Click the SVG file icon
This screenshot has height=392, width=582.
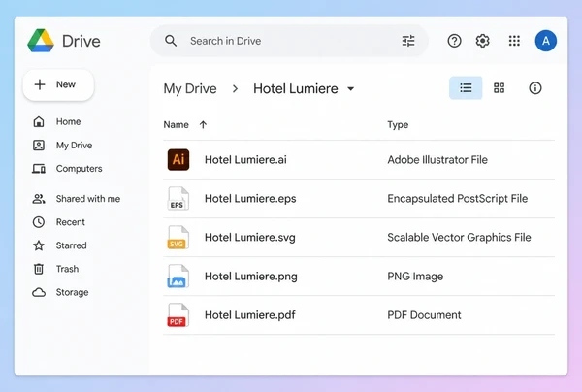tap(178, 237)
